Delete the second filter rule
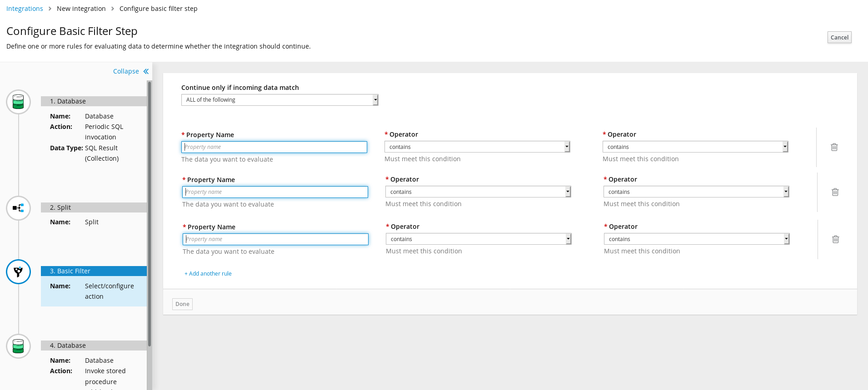 835,192
